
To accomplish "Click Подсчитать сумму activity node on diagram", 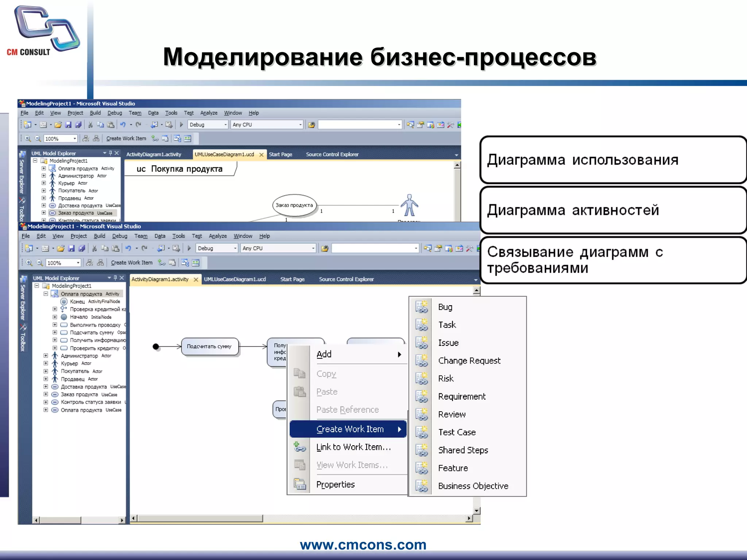I will point(209,346).
